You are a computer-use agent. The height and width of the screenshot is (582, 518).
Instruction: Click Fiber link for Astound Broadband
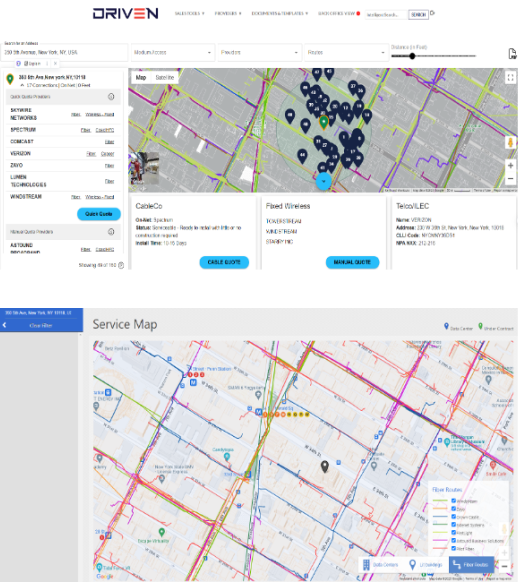[x=86, y=249]
